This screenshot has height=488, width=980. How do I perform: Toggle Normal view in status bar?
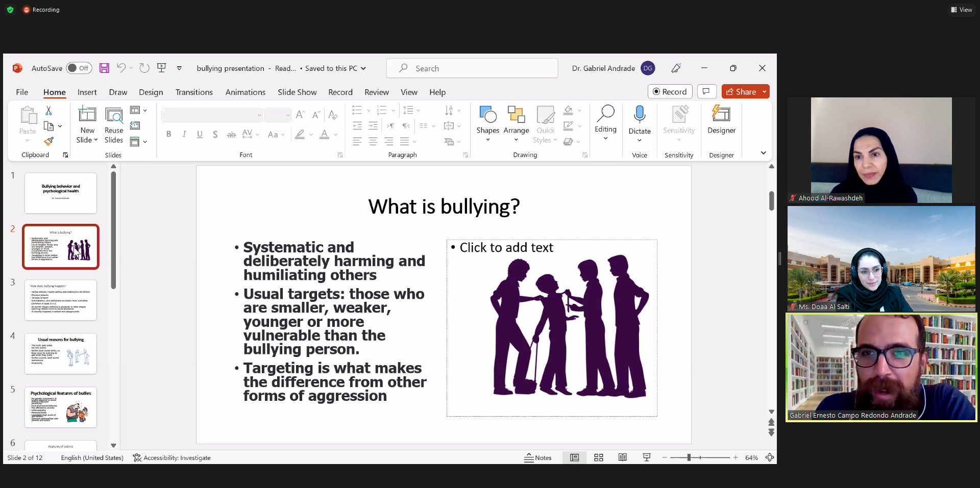click(574, 458)
